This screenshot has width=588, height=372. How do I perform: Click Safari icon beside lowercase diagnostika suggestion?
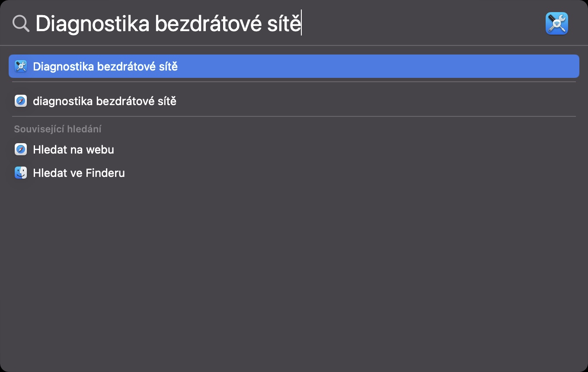tap(21, 101)
